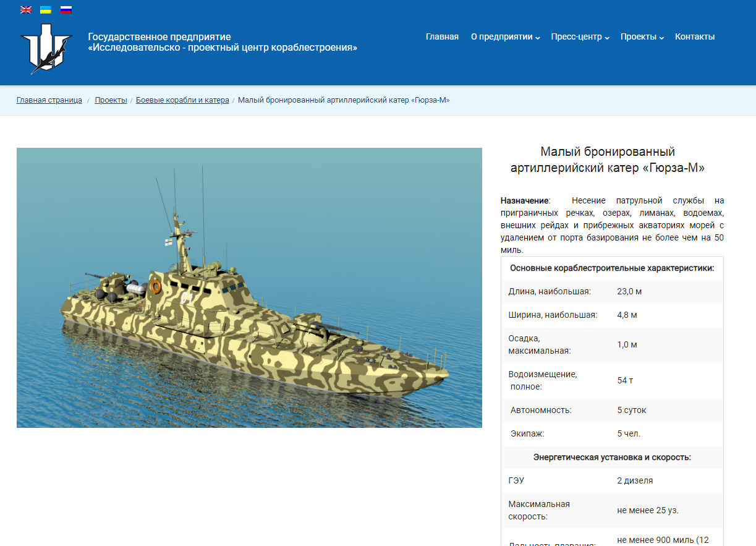756x546 pixels.
Task: Select the 23,0 м length value
Action: [629, 291]
